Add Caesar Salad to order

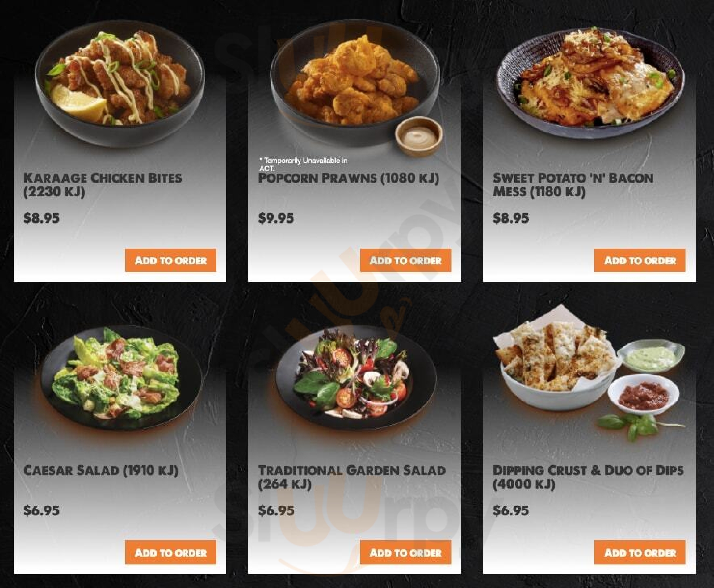pos(171,553)
